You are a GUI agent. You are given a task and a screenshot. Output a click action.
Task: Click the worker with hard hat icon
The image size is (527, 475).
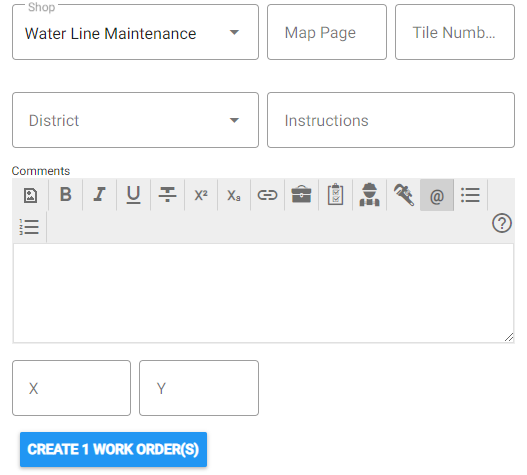[x=369, y=195]
